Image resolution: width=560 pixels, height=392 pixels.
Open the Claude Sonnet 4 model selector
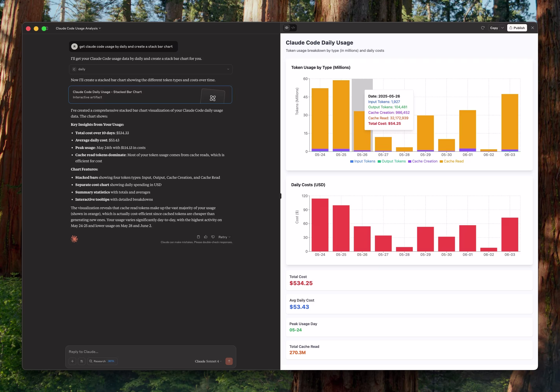(x=208, y=361)
